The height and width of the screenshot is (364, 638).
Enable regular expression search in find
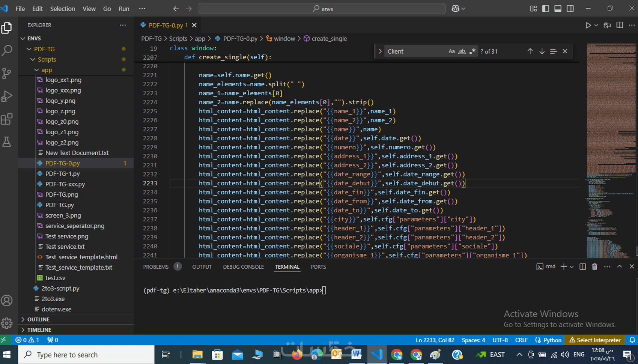pos(472,51)
